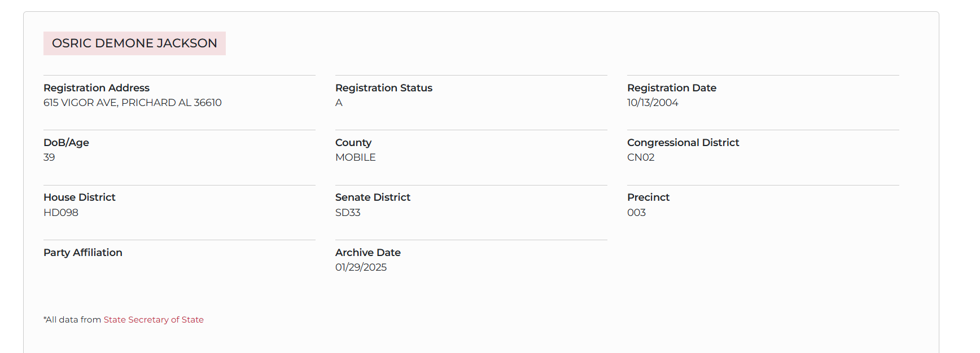Select the DoB/Age label

(x=66, y=143)
